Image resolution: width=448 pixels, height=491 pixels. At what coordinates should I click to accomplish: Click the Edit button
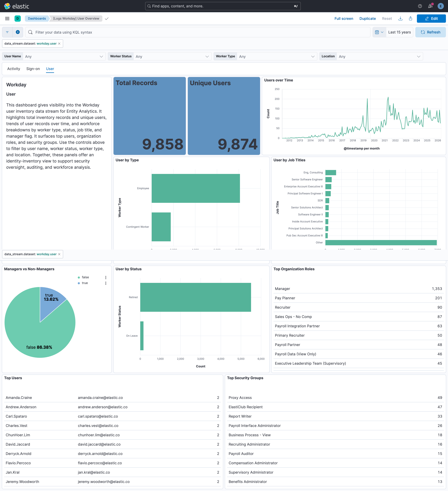pos(431,19)
